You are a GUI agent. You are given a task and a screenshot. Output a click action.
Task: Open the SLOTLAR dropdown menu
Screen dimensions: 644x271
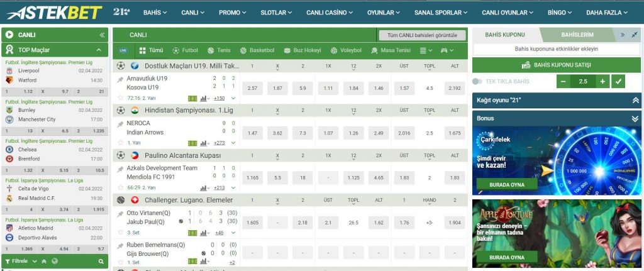276,13
